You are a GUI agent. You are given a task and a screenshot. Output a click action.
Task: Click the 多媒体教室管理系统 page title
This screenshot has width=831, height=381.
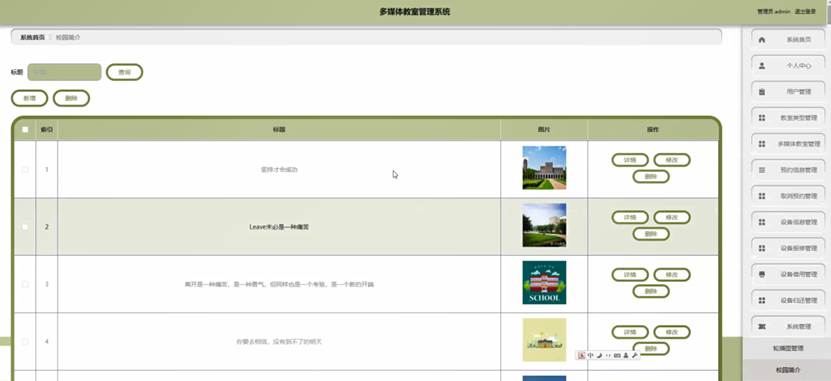(415, 12)
